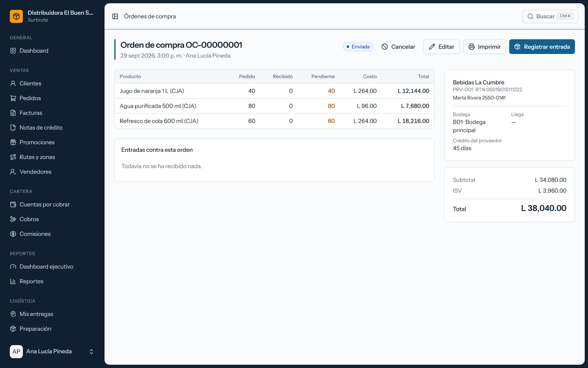Image resolution: width=588 pixels, height=368 pixels.
Task: Click the Enviada status badge
Action: point(358,47)
